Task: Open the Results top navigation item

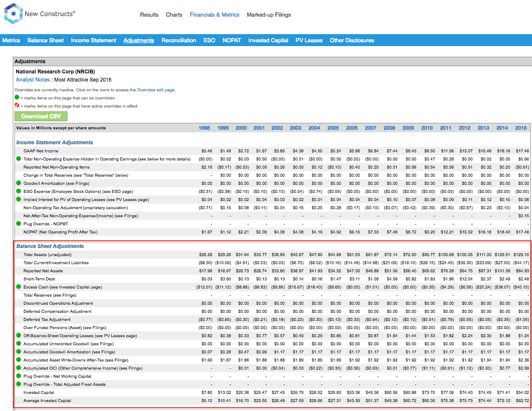Action: coord(149,15)
